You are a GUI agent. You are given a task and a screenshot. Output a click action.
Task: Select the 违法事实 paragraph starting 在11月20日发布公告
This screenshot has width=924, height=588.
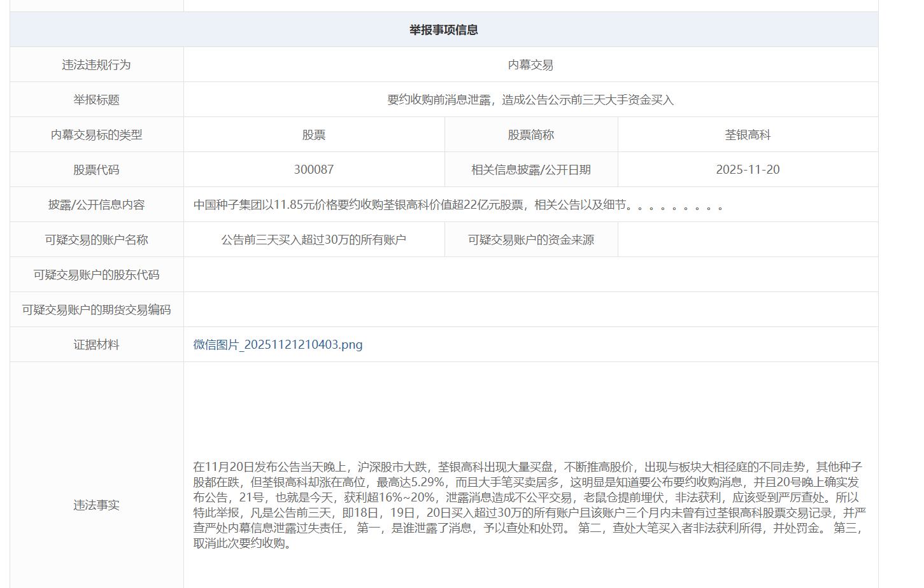530,505
